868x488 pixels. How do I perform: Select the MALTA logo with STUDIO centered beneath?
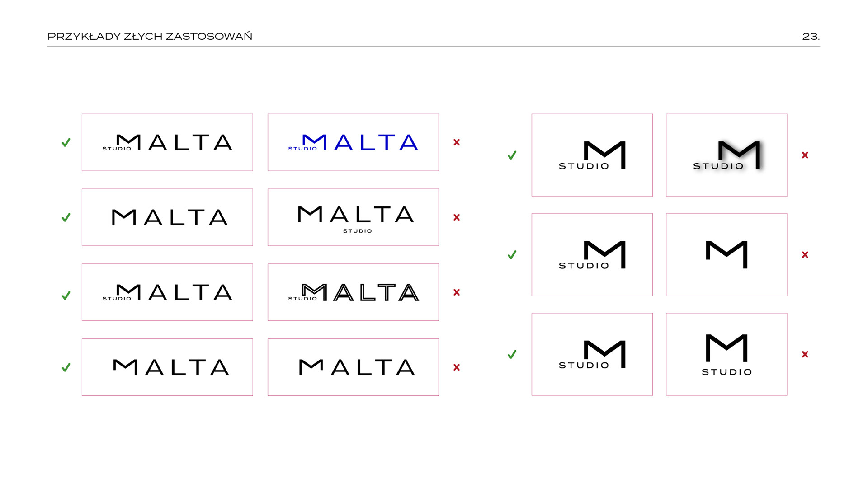353,217
